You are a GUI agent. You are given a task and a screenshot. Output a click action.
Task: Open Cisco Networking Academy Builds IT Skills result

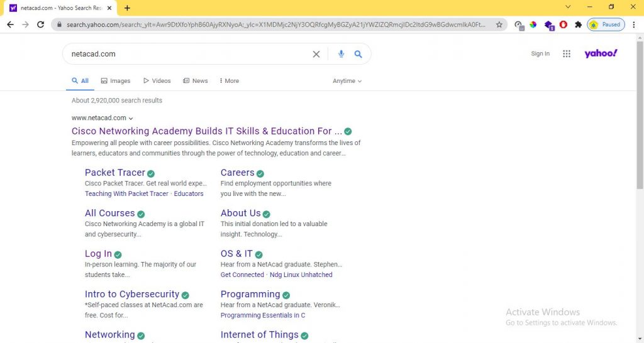(x=206, y=131)
